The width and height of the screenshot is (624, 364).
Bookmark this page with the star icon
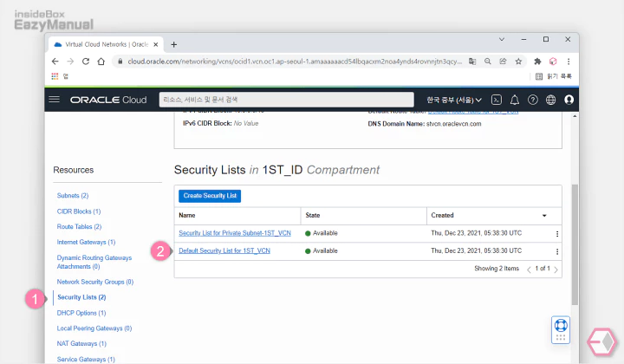point(518,62)
